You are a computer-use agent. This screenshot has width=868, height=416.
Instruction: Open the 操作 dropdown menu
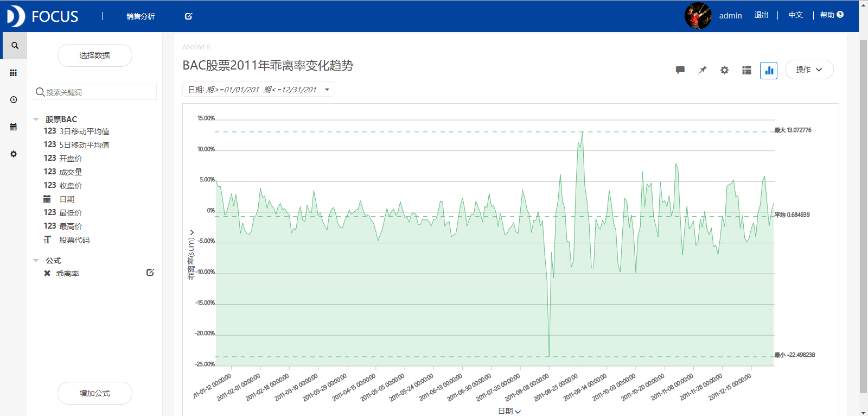pyautogui.click(x=809, y=70)
